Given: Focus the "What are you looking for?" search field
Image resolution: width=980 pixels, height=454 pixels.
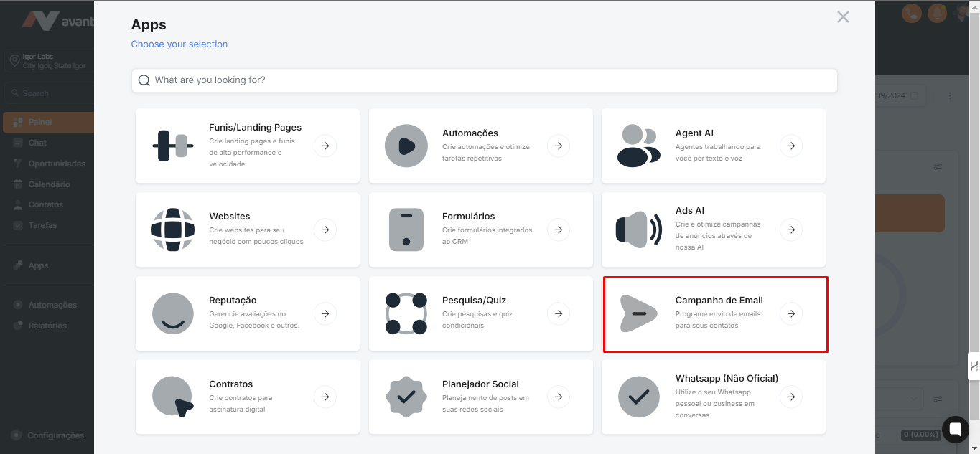Looking at the screenshot, I should 485,80.
